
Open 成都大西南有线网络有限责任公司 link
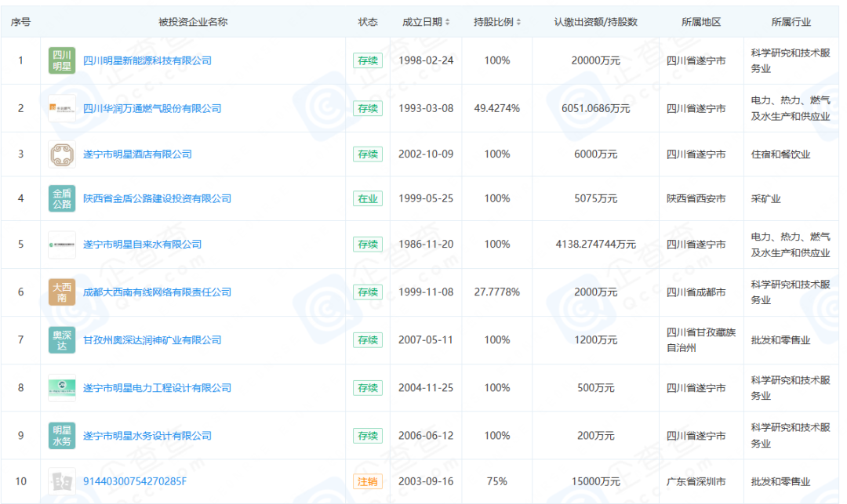coord(157,292)
